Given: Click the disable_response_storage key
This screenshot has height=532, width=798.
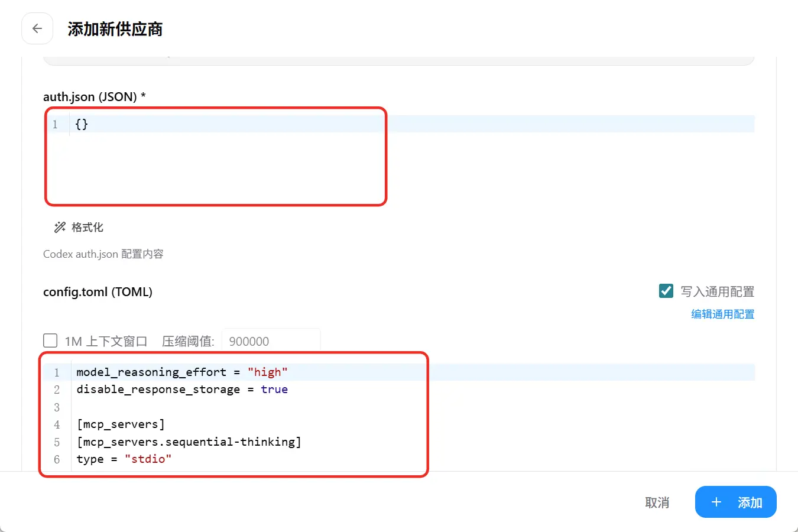Looking at the screenshot, I should [x=158, y=390].
